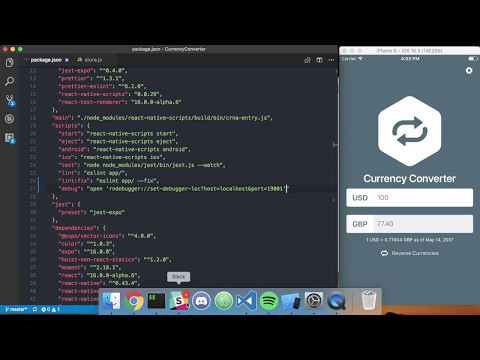Click the "moment" dependency line
Viewport: 480px width, 360px height.
click(90, 268)
